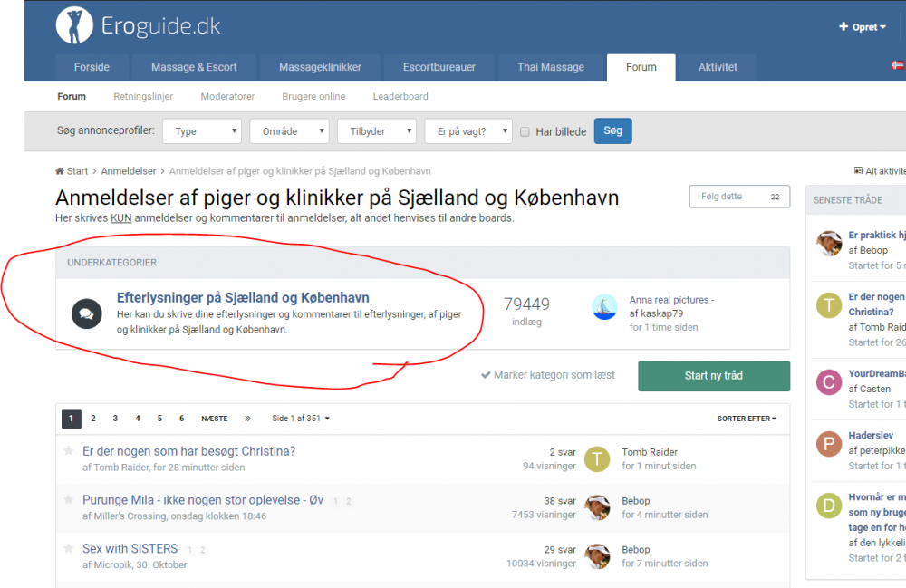Screen dimensions: 906x588
Task: Click the T avatar in Seneste tråde sidebar
Action: click(829, 305)
